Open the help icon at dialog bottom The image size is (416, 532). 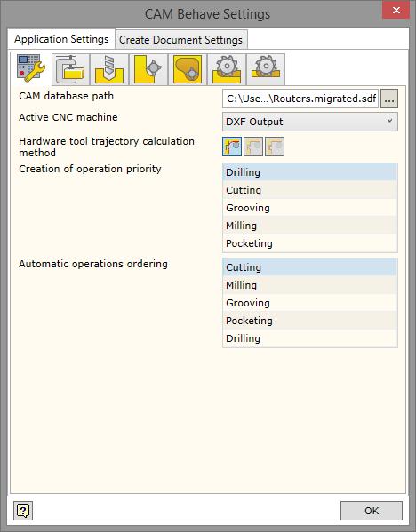[x=23, y=511]
